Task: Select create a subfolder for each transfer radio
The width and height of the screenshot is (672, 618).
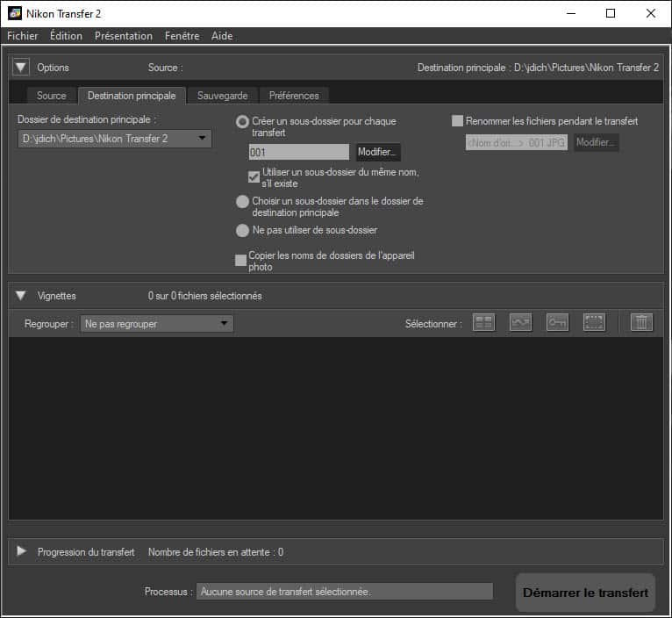Action: pos(242,122)
